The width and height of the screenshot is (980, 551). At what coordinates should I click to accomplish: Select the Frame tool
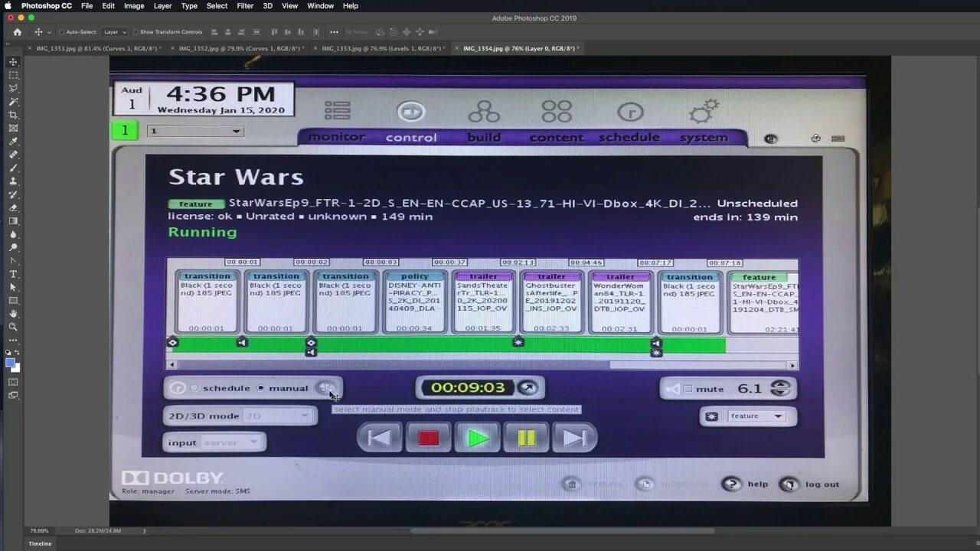tap(13, 128)
